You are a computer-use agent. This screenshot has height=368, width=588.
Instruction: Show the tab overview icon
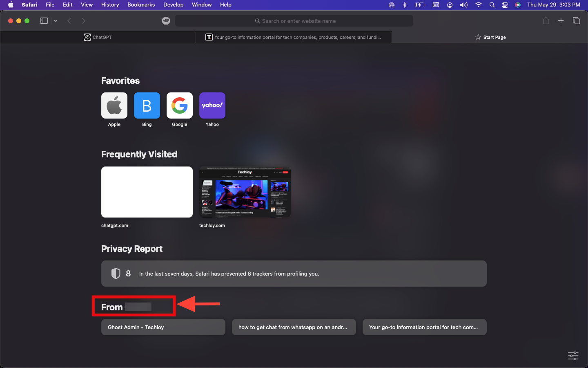coord(577,20)
